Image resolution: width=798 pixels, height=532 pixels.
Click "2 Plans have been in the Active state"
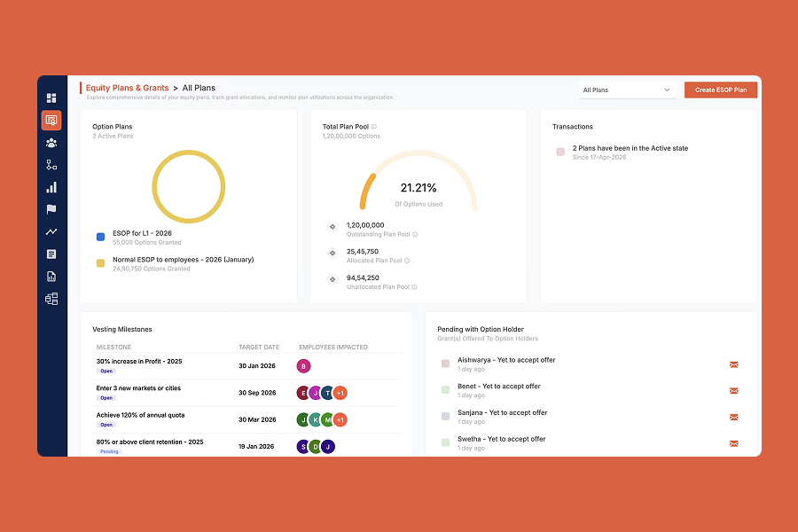click(x=630, y=148)
